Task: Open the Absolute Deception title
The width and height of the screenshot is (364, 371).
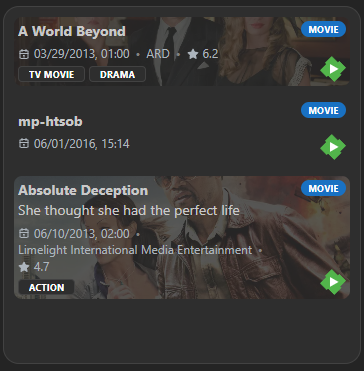Action: click(83, 191)
